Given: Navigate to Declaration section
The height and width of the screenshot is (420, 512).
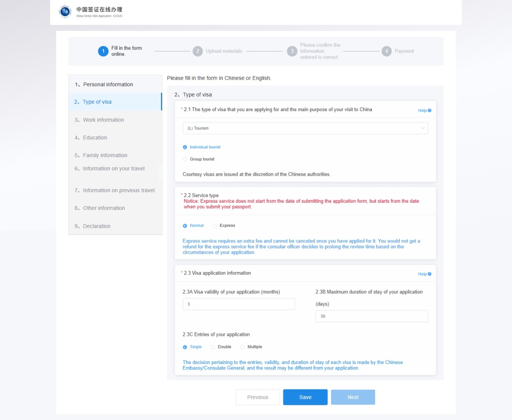Looking at the screenshot, I should tap(97, 226).
